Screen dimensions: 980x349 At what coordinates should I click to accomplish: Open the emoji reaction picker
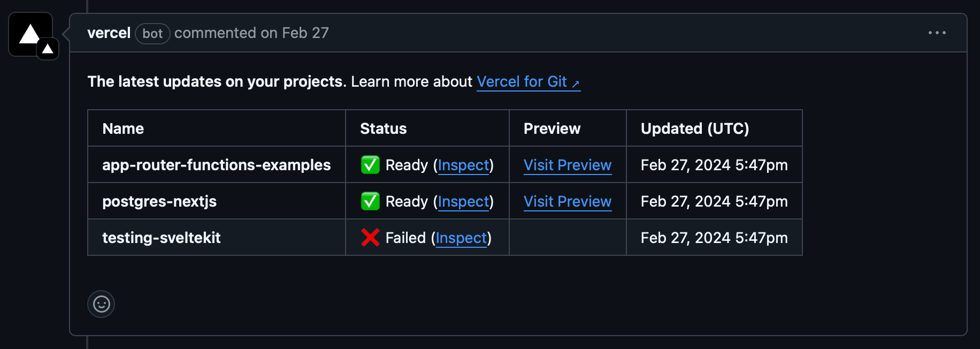tap(101, 304)
